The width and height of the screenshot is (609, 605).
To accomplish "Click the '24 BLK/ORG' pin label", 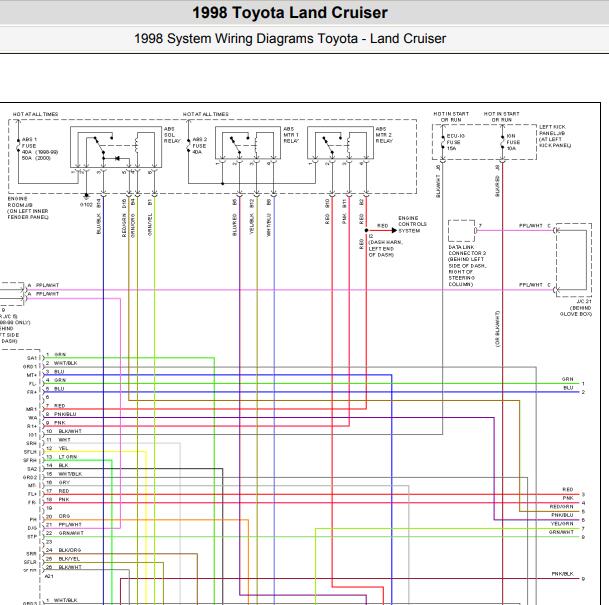I will 64,551.
